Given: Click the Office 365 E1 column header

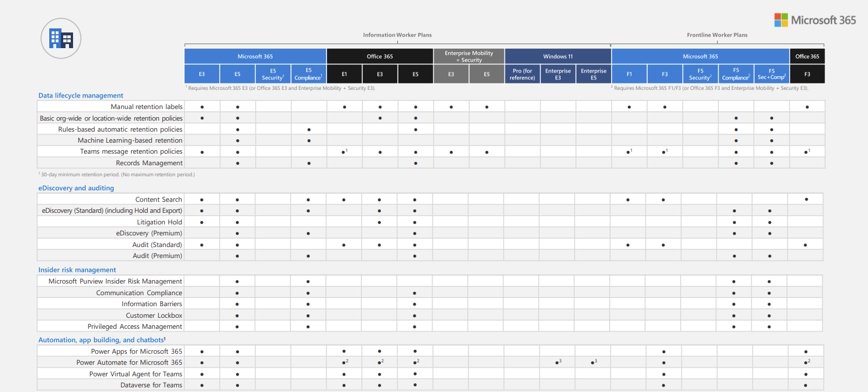Looking at the screenshot, I should click(x=344, y=74).
